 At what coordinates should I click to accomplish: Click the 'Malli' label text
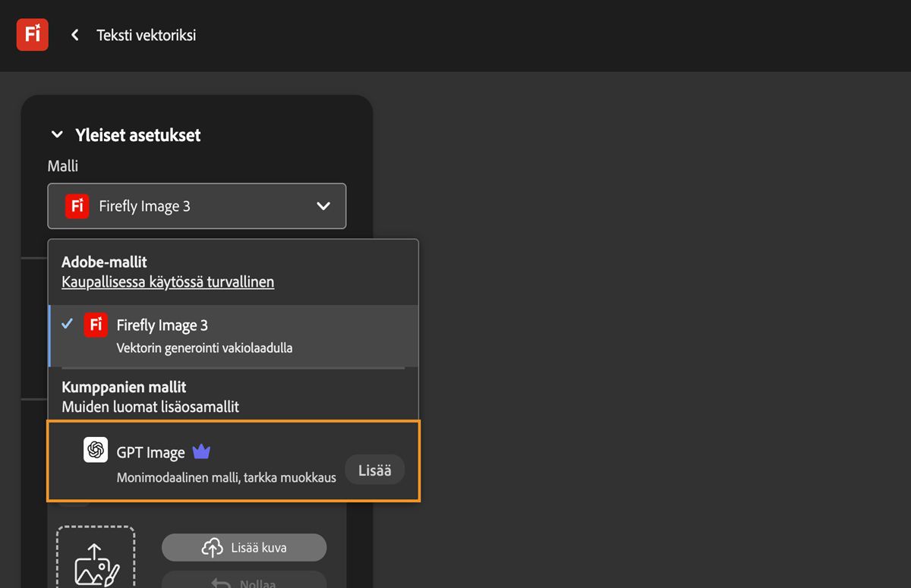63,165
